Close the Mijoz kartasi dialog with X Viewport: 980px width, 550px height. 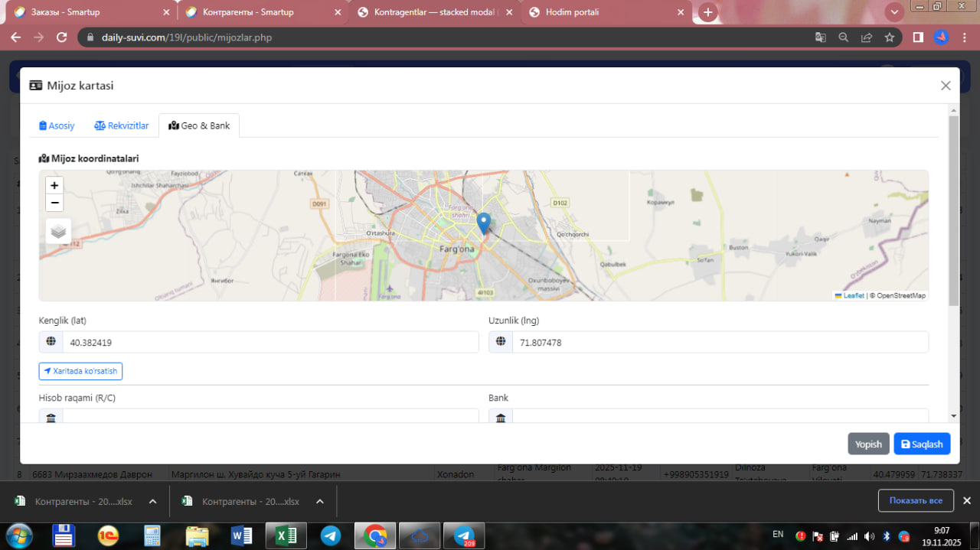pos(946,86)
